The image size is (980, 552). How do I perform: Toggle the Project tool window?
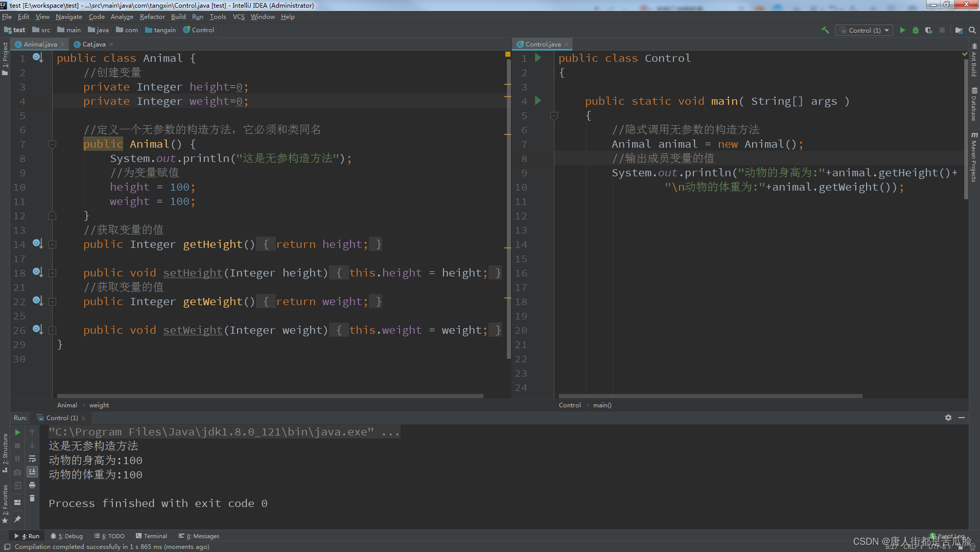5,59
